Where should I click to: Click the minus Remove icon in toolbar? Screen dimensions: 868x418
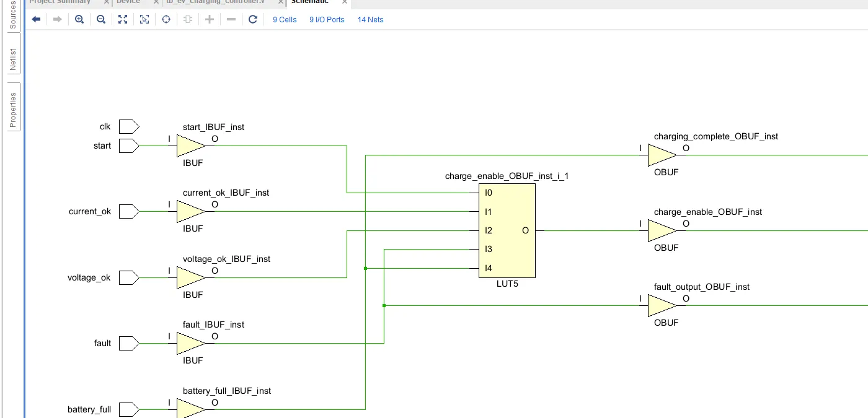pyautogui.click(x=231, y=19)
